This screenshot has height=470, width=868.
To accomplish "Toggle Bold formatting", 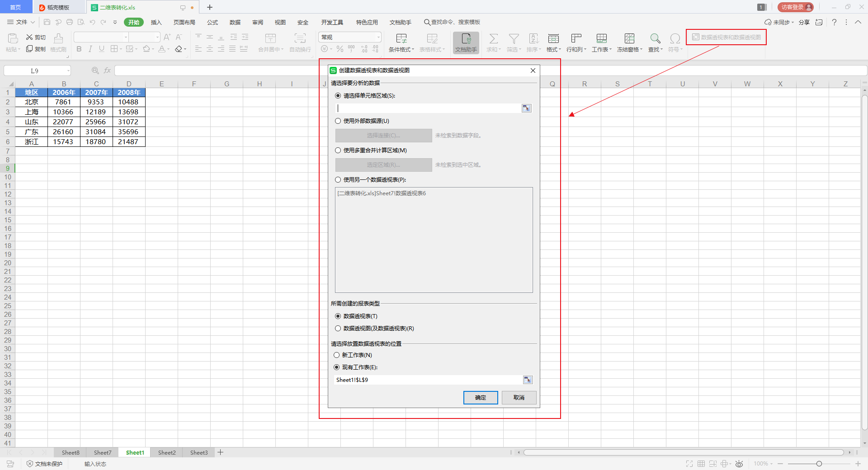I will (79, 49).
